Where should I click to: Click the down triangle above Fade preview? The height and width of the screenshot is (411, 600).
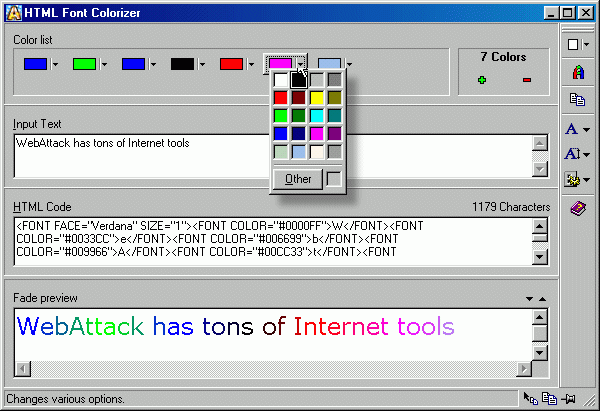(529, 299)
